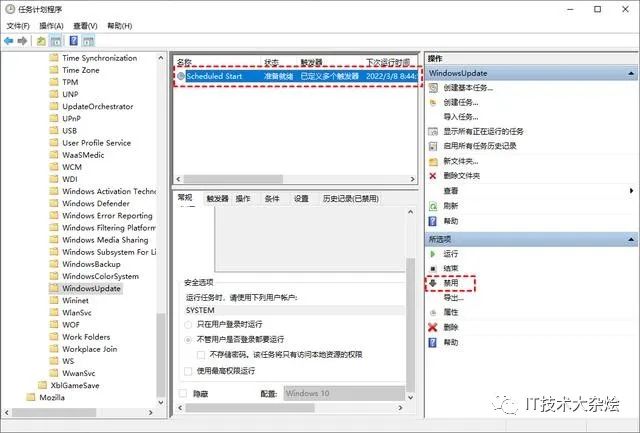Select radio 不管用户是否登录都要运行
The image size is (640, 433).
(x=188, y=340)
